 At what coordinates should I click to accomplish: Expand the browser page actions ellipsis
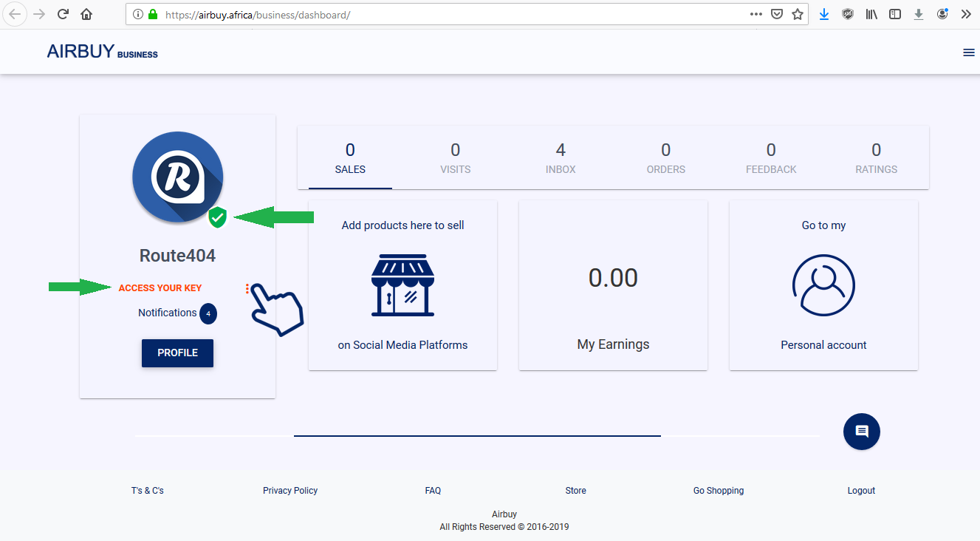[755, 14]
